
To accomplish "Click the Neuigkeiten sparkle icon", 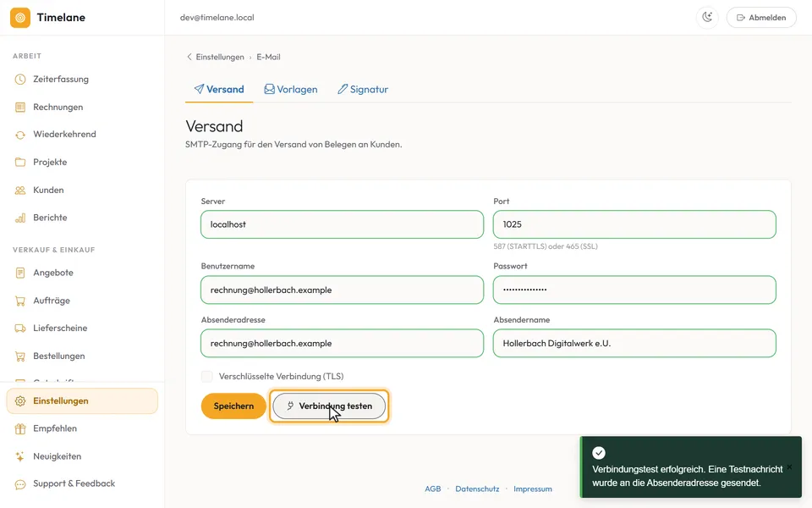I will click(20, 456).
